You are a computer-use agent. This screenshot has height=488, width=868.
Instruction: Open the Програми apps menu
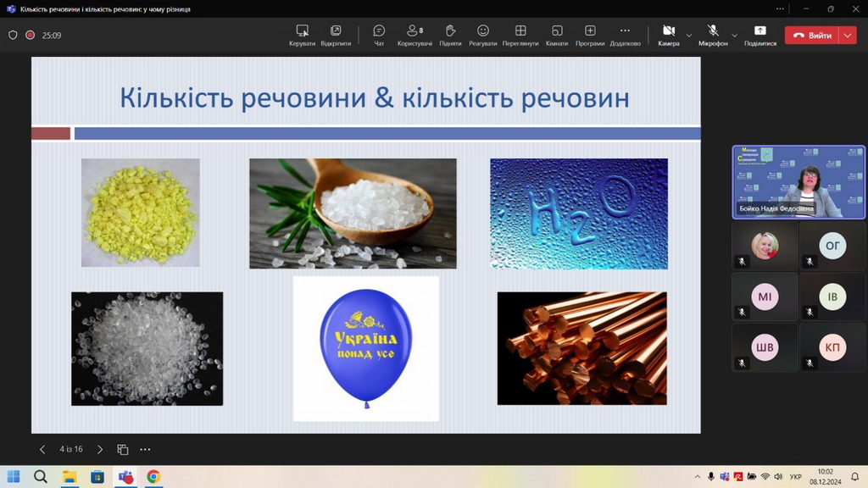coord(590,35)
